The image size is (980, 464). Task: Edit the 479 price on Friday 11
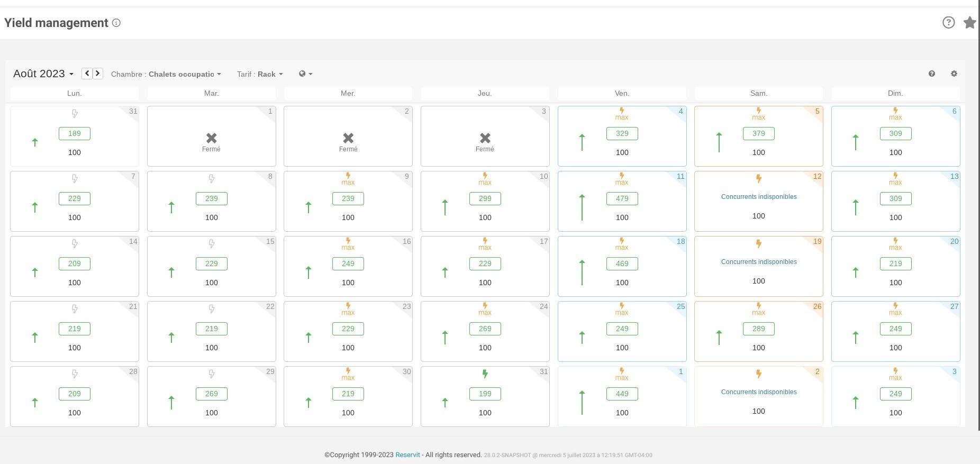622,198
